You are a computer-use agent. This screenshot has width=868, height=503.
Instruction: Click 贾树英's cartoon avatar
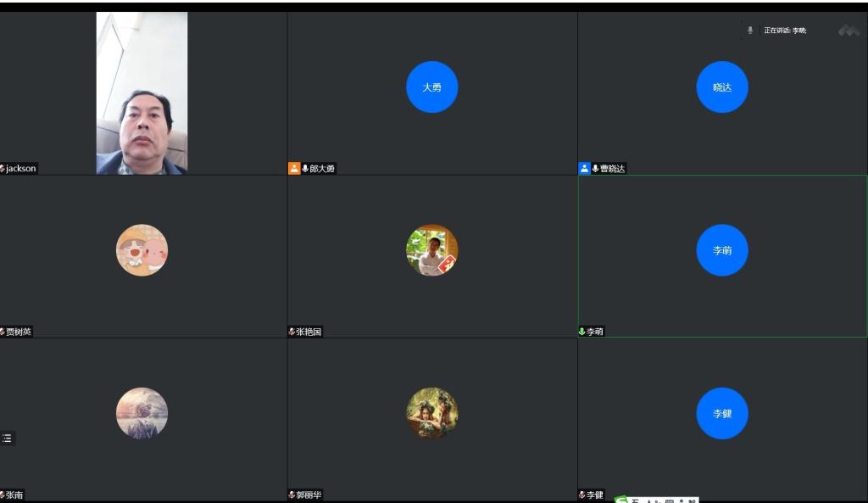pos(142,250)
